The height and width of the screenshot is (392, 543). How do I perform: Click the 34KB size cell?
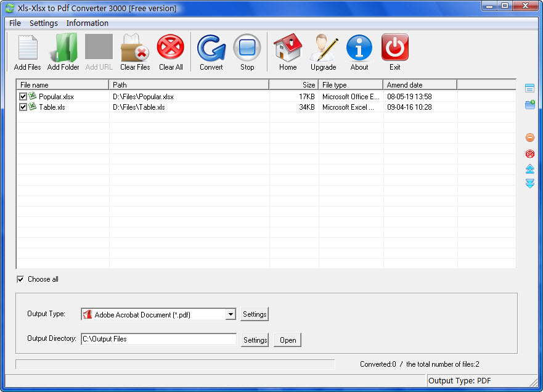coord(307,107)
